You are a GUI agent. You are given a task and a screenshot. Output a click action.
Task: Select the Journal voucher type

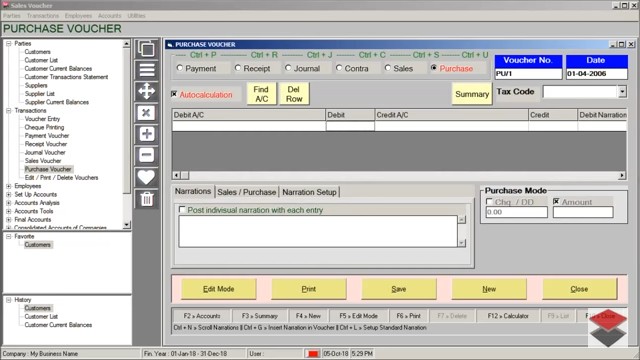tap(288, 68)
